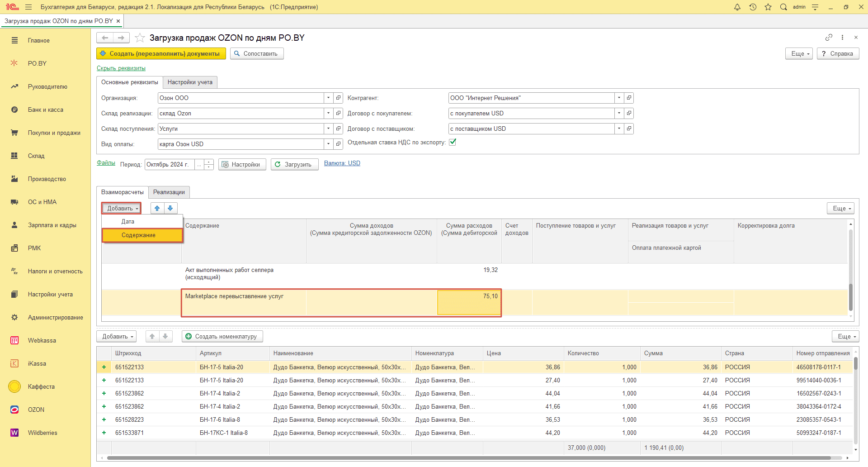Open favorites star in title bar

[768, 7]
